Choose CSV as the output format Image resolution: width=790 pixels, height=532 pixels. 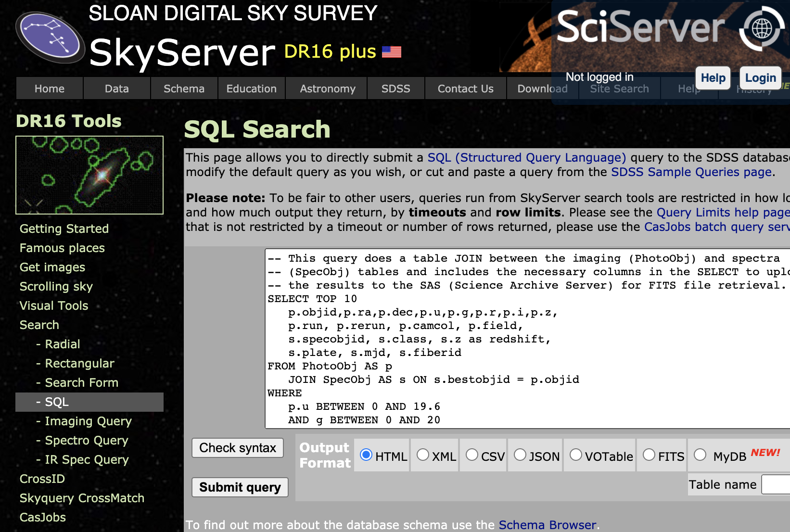pos(472,455)
